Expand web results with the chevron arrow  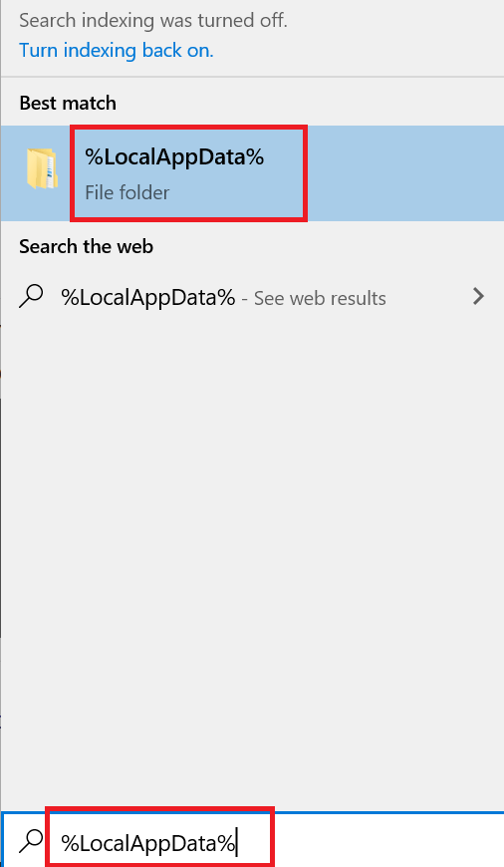pos(478,296)
